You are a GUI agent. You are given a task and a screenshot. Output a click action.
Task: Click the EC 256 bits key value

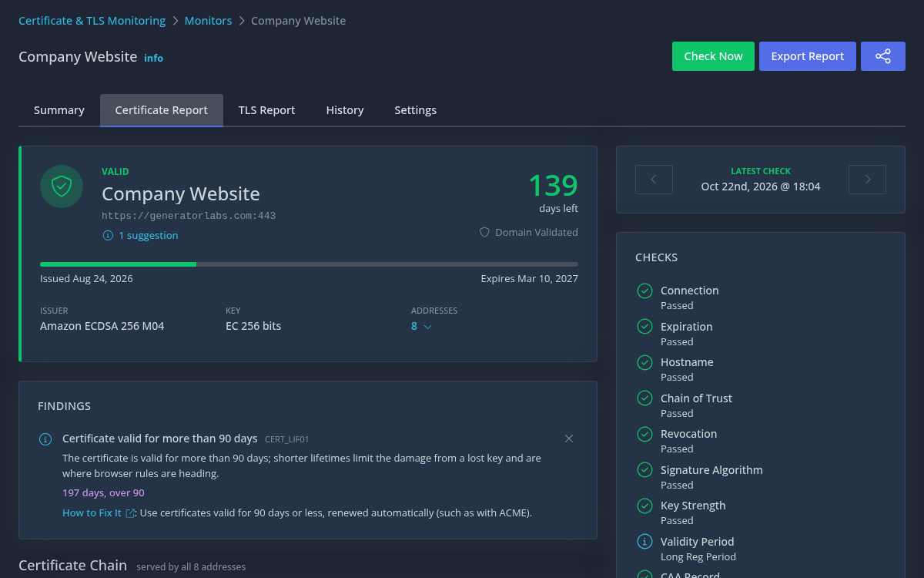coord(253,326)
